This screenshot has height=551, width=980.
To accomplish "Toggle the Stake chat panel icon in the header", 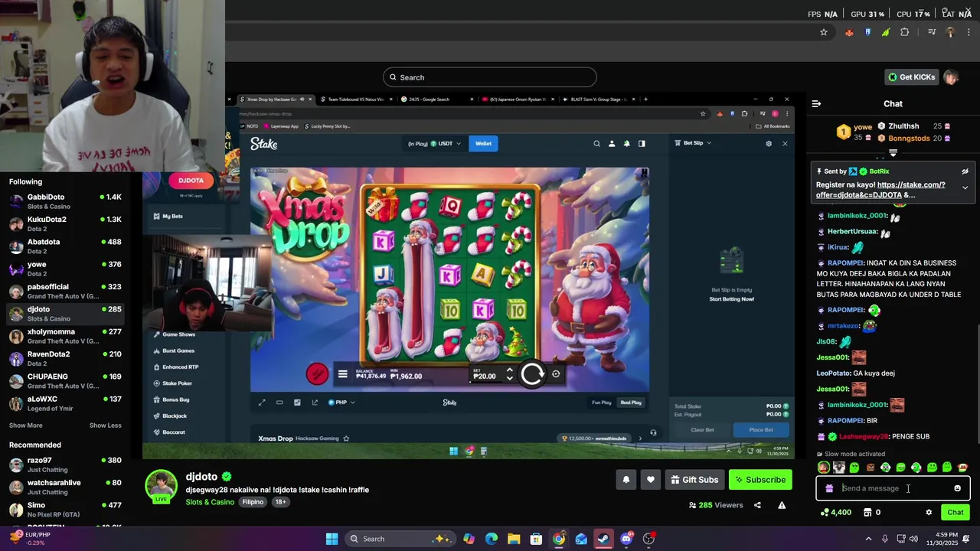I will pyautogui.click(x=642, y=143).
